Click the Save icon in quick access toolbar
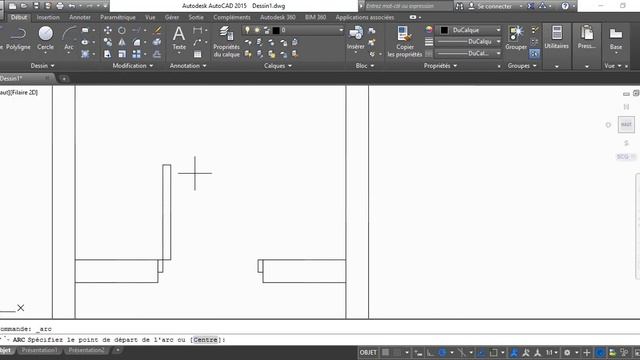 [36, 6]
